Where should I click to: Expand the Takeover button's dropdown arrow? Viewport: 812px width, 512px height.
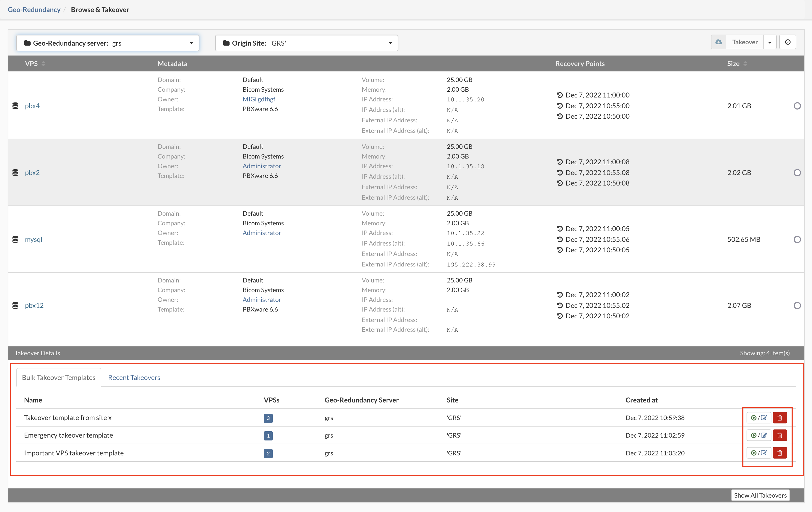coord(770,42)
